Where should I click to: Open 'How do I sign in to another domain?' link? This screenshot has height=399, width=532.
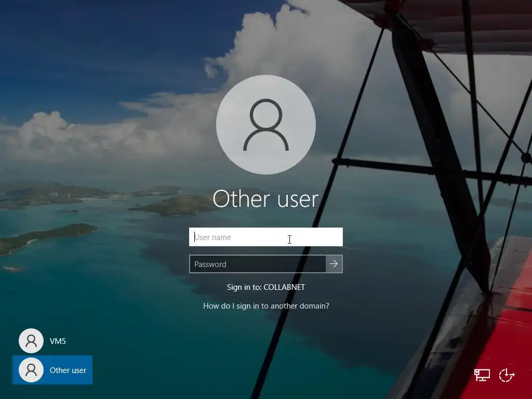point(266,305)
